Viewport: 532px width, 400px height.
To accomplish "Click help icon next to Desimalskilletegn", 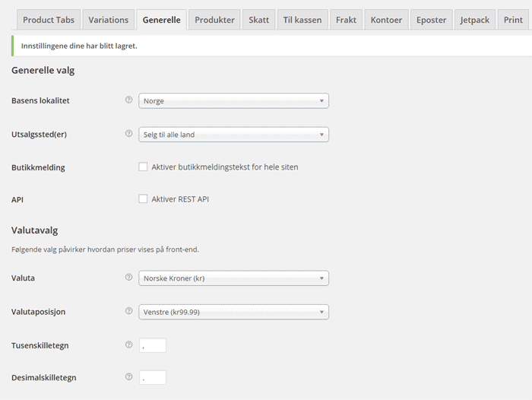I will 128,376.
